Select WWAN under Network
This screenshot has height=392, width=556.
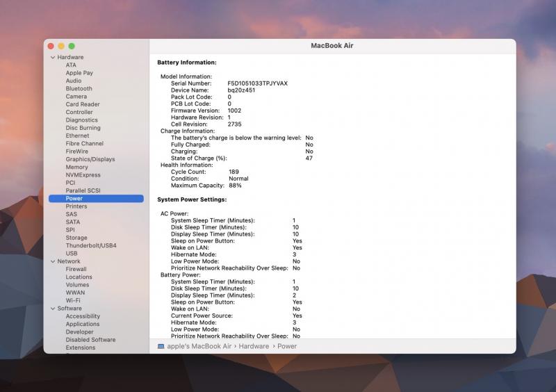(x=75, y=293)
